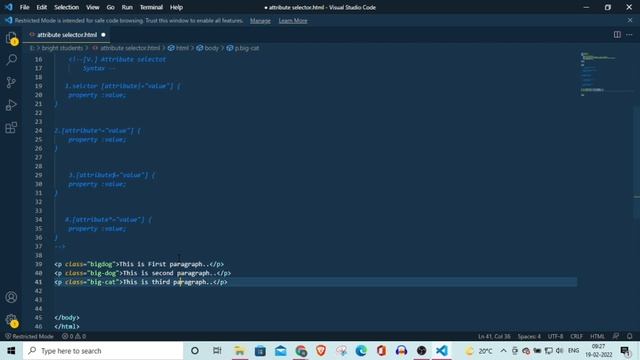This screenshot has width=640, height=360.
Task: Click the "This is First paragraph" line
Action: pos(139,264)
